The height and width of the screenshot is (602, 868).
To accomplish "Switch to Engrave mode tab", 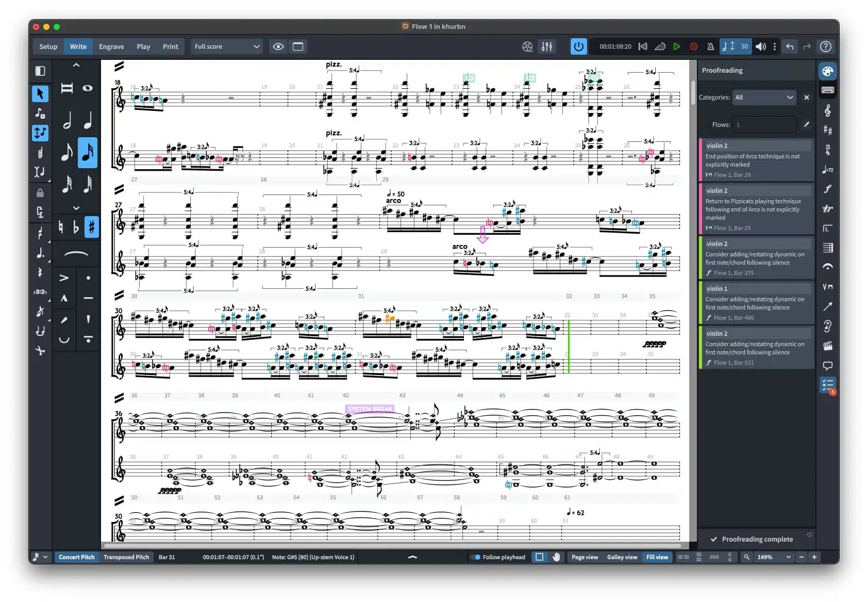I will pos(111,46).
